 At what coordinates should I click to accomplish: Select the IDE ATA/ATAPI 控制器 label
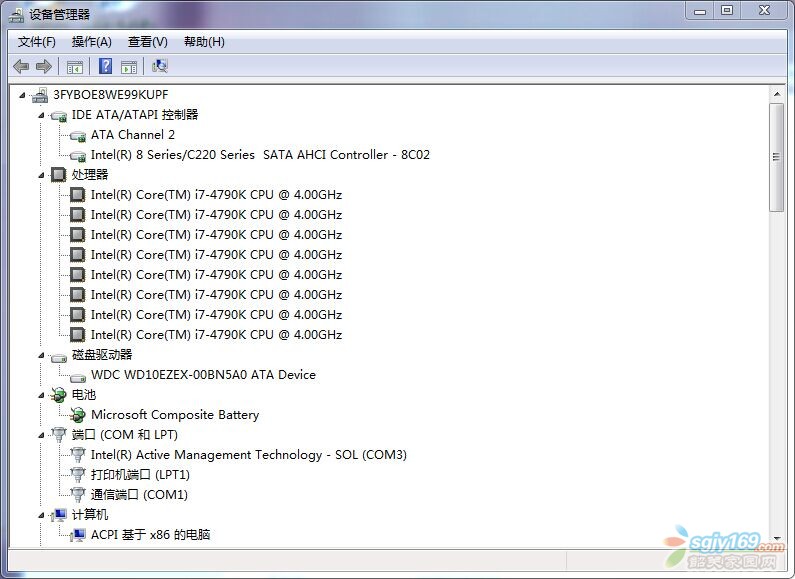(x=134, y=115)
